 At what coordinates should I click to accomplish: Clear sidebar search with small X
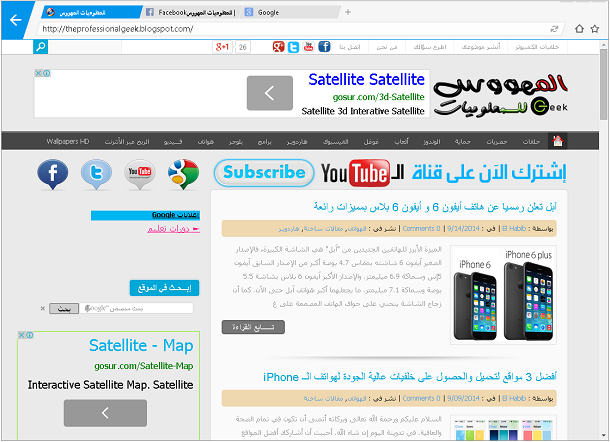(x=43, y=309)
